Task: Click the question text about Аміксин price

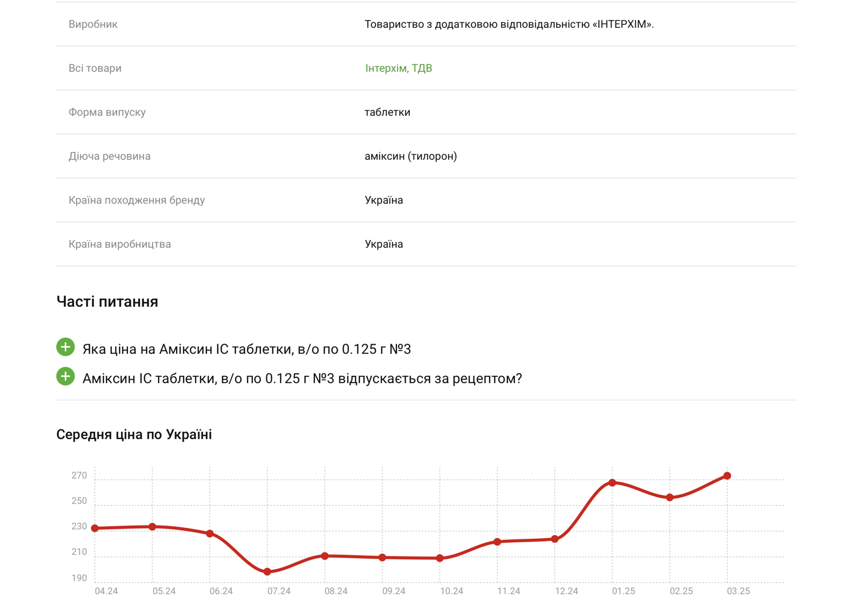Action: [247, 349]
